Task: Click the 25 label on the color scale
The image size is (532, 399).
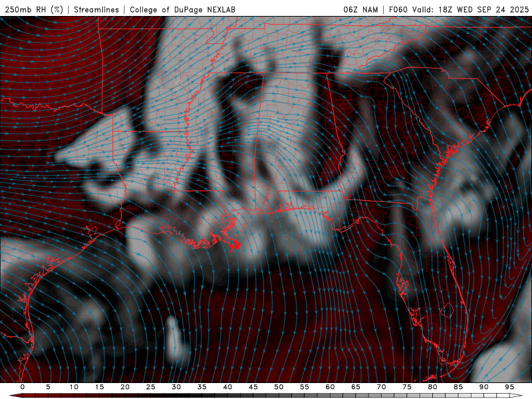Action: tap(151, 387)
